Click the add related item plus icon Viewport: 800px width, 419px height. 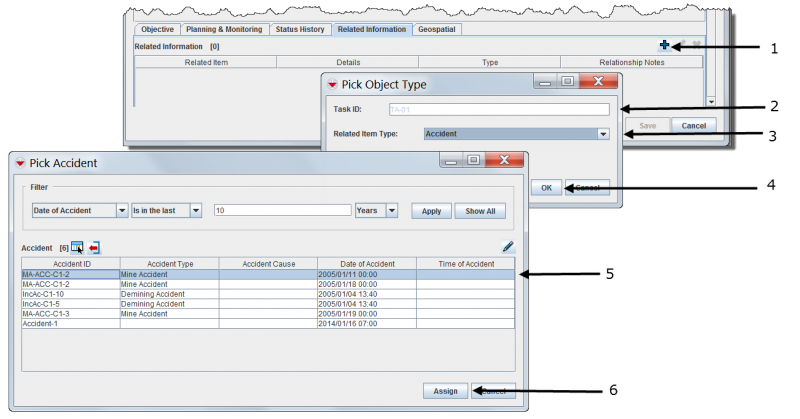click(665, 45)
